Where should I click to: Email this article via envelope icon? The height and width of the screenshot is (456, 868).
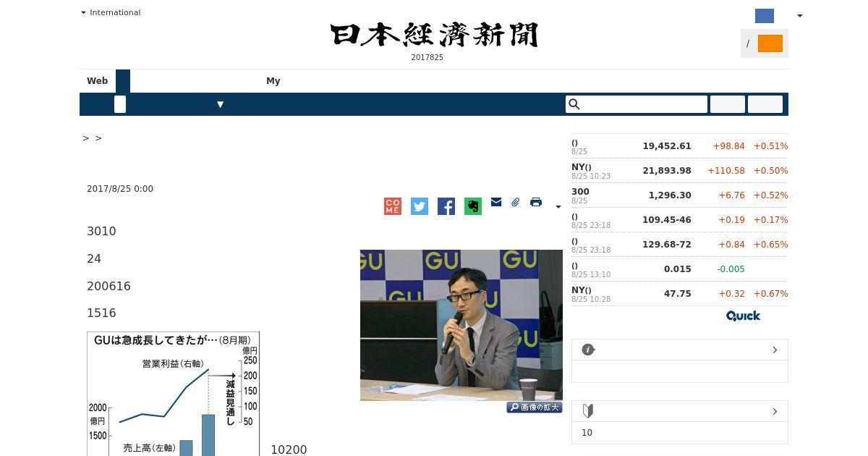click(496, 202)
